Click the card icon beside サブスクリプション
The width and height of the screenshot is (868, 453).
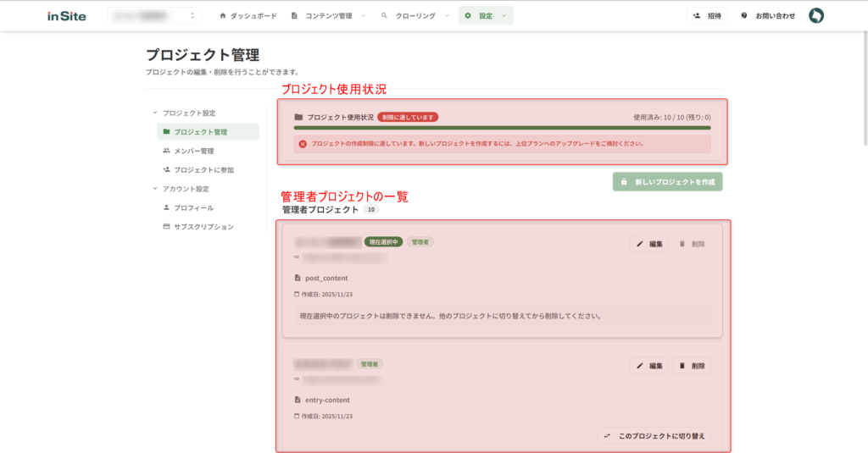[166, 226]
